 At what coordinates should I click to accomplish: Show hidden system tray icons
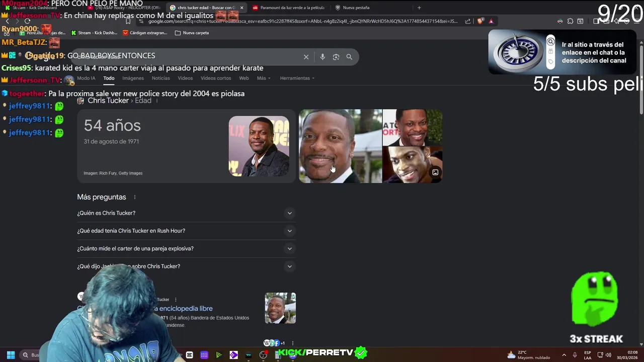tap(564, 355)
